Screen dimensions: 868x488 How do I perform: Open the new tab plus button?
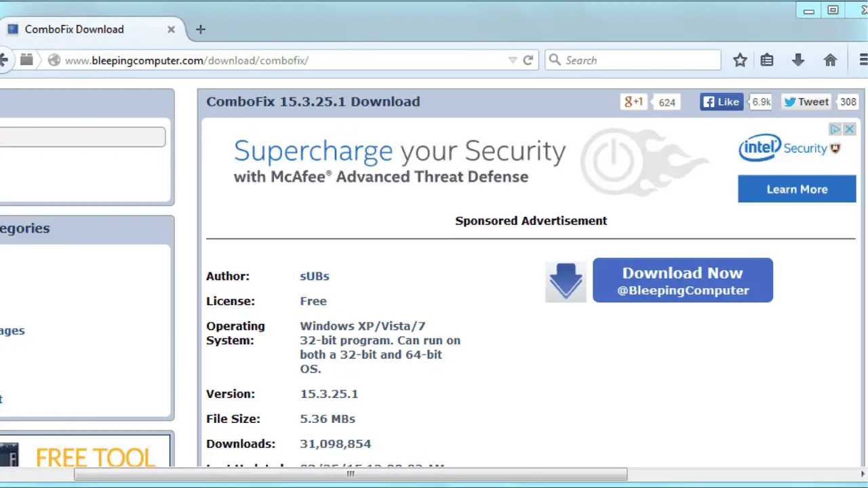click(x=200, y=29)
